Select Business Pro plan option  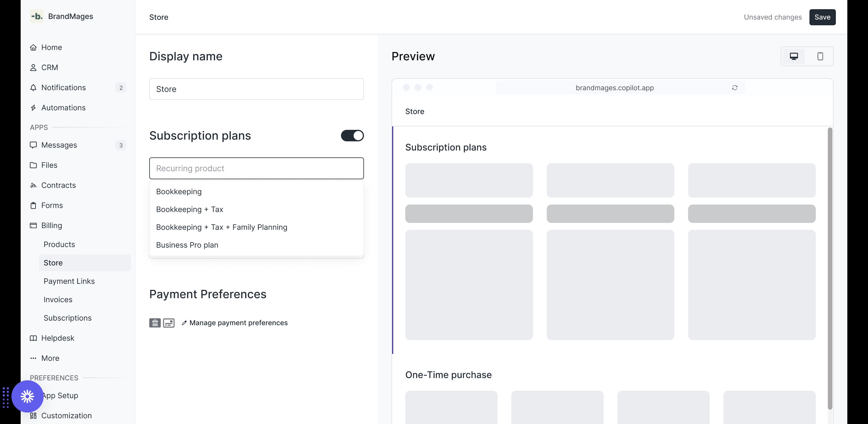[256, 245]
